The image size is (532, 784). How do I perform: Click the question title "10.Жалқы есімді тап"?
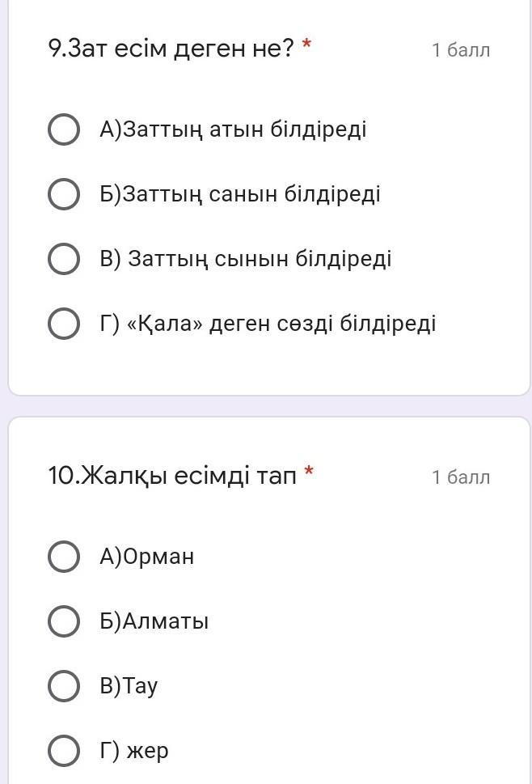point(173,476)
